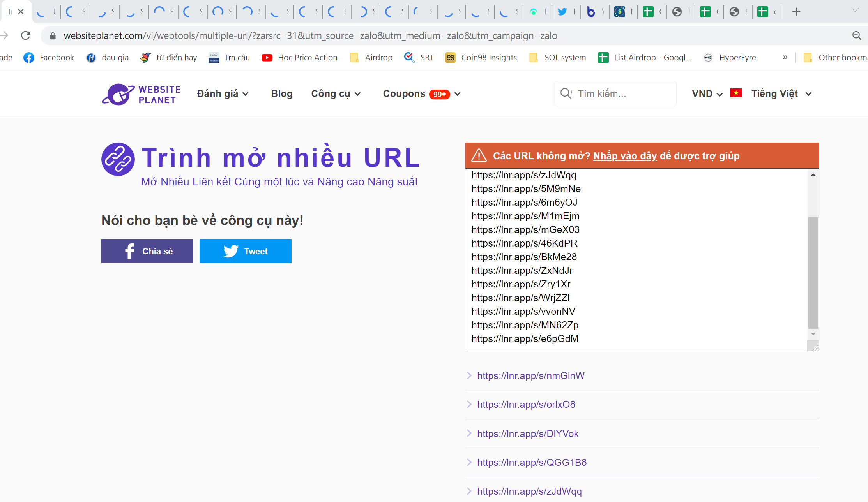Expand the Đánh giá dropdown menu
Image resolution: width=868 pixels, height=502 pixels.
223,94
